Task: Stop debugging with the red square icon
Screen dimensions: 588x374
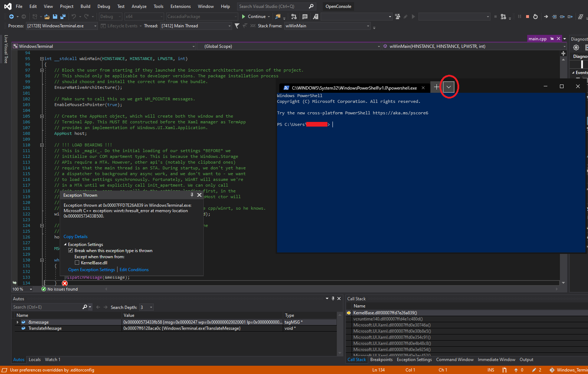Action: point(527,16)
